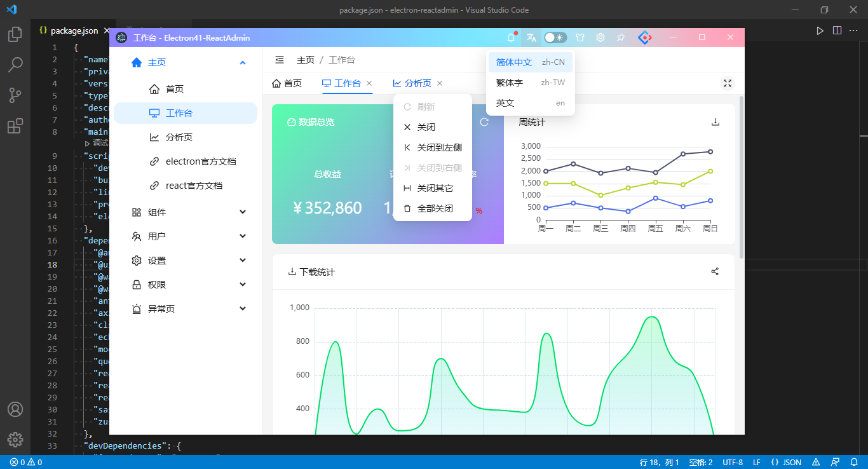Split the VS Code editor right

(x=837, y=30)
